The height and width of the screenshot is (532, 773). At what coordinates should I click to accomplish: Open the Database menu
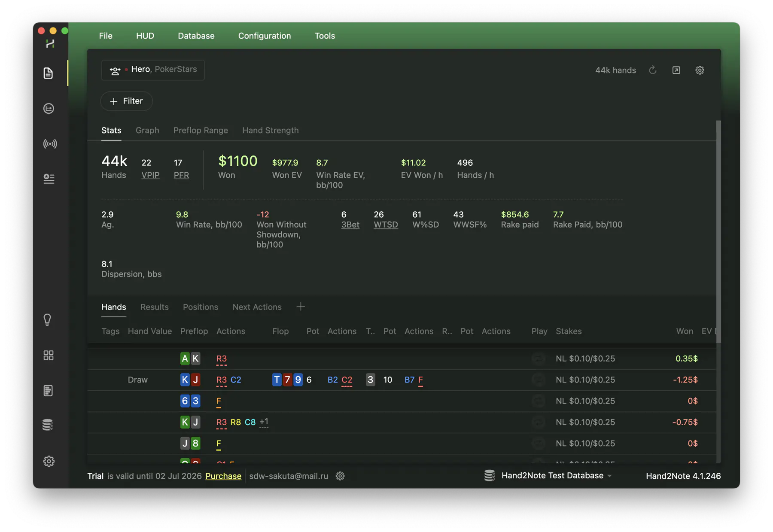(196, 36)
